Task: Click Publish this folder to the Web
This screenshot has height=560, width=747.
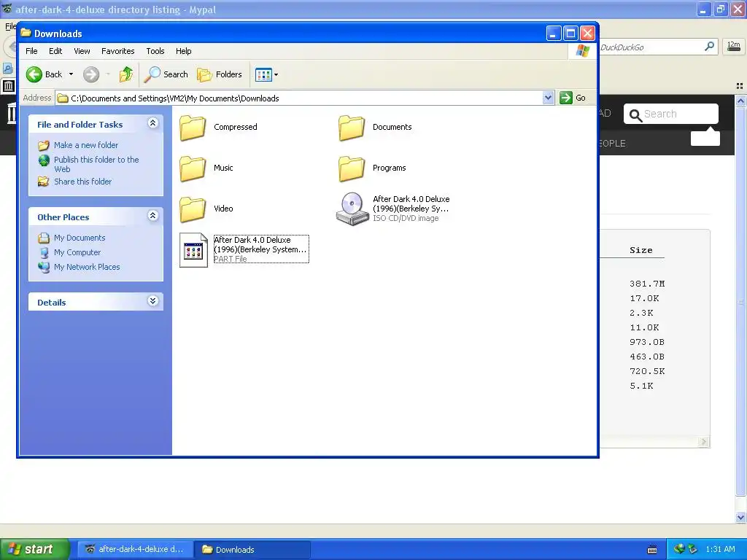Action: pyautogui.click(x=96, y=164)
